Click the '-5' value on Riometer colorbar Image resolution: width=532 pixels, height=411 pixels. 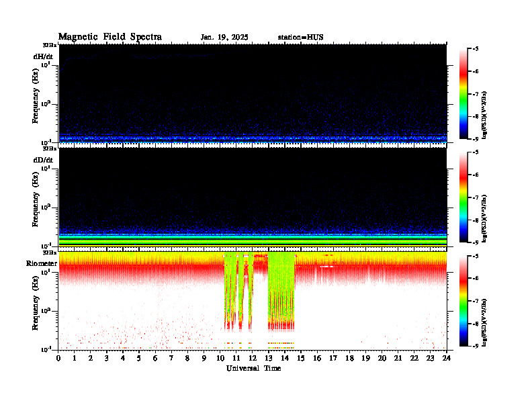pyautogui.click(x=476, y=256)
